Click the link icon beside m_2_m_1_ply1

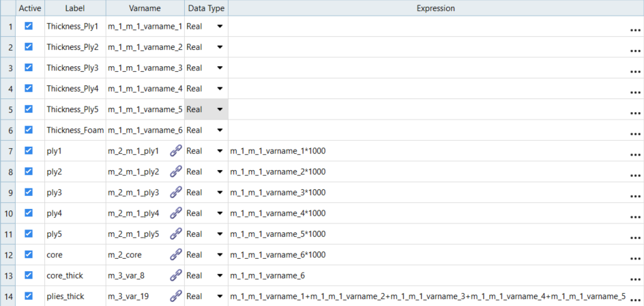pyautogui.click(x=175, y=151)
